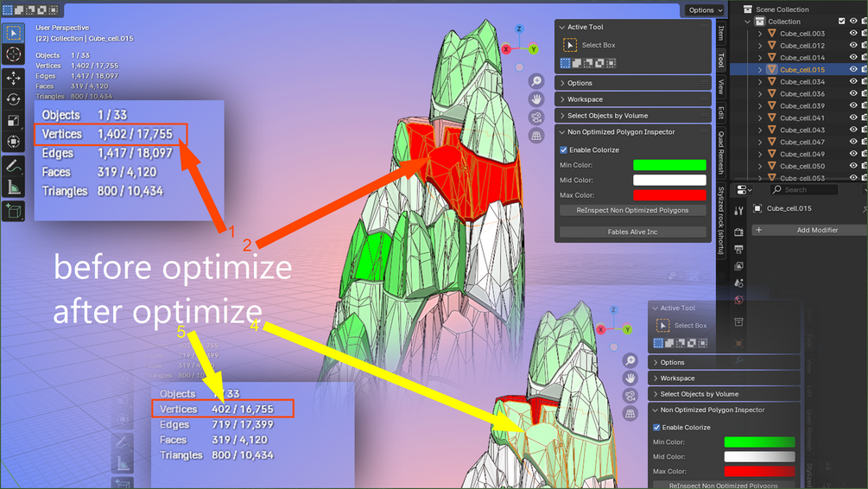Open the Options dropdown in viewport header
The image size is (868, 489).
[706, 10]
